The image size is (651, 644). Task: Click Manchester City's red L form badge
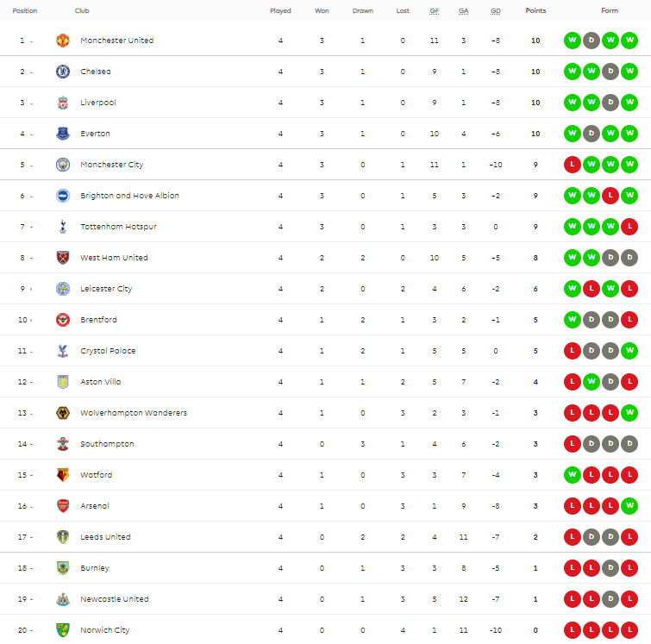click(573, 165)
